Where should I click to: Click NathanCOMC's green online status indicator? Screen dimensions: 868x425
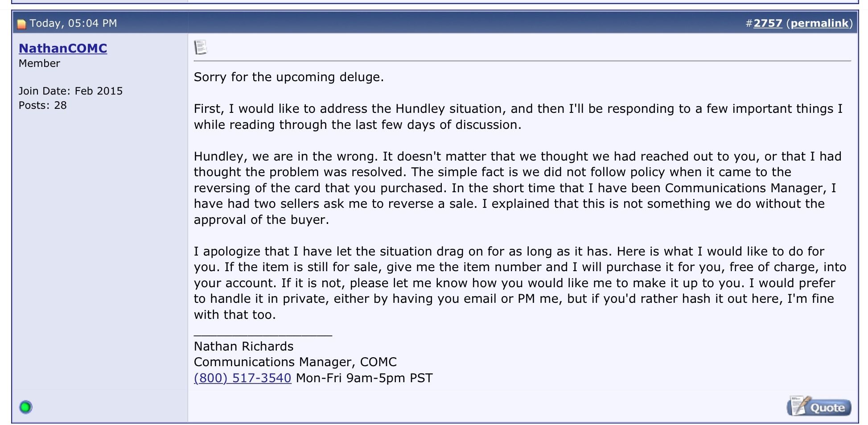[26, 407]
